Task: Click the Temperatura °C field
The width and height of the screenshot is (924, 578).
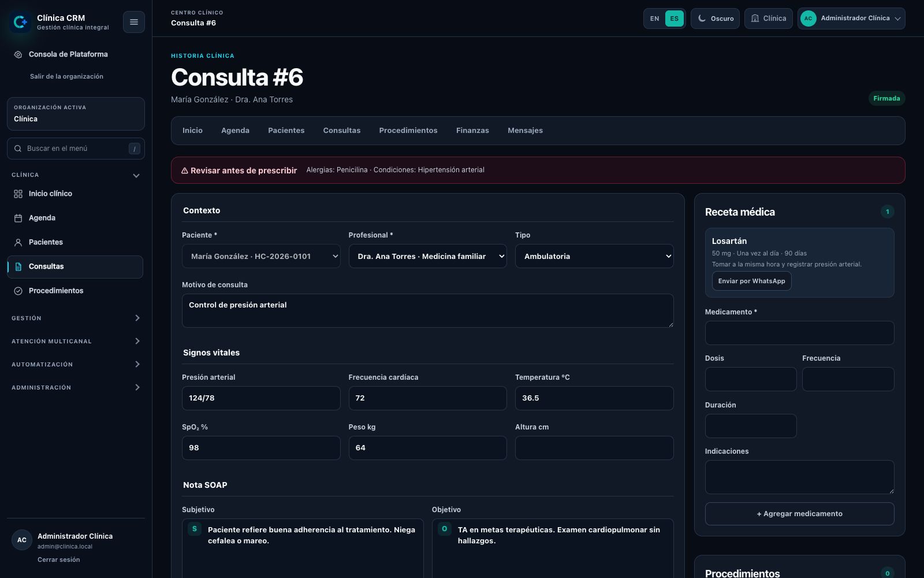Action: pyautogui.click(x=594, y=398)
